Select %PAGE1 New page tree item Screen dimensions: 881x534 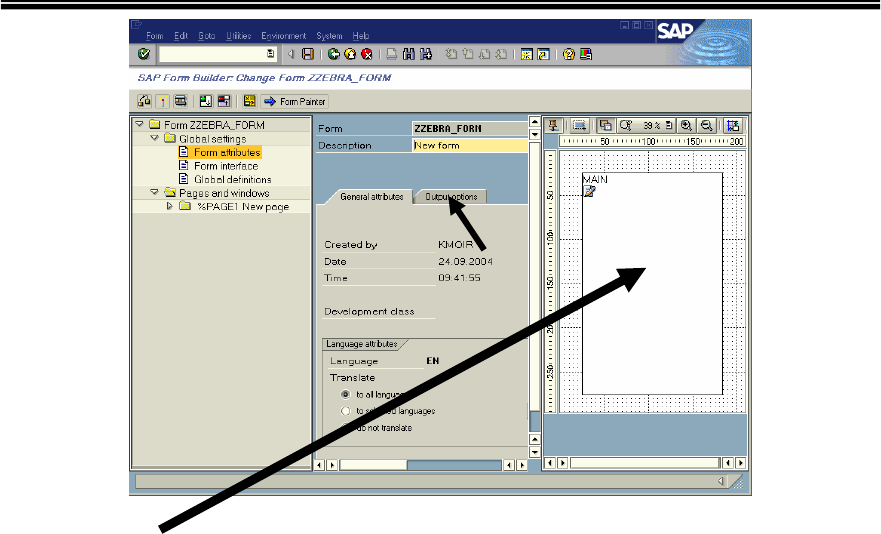pyautogui.click(x=243, y=206)
